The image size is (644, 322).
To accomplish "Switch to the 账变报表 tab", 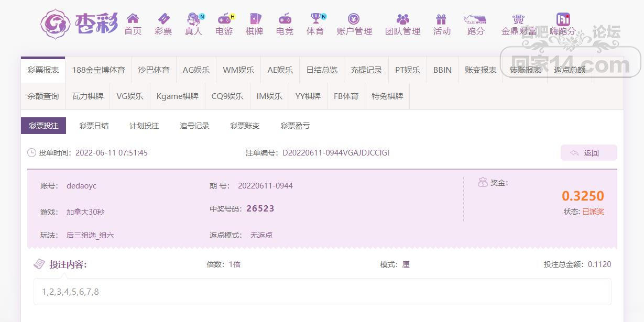I will point(481,70).
